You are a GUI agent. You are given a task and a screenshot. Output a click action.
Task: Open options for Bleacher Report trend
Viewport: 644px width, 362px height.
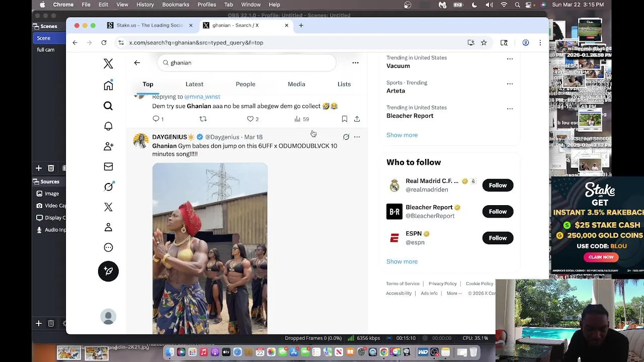510,109
